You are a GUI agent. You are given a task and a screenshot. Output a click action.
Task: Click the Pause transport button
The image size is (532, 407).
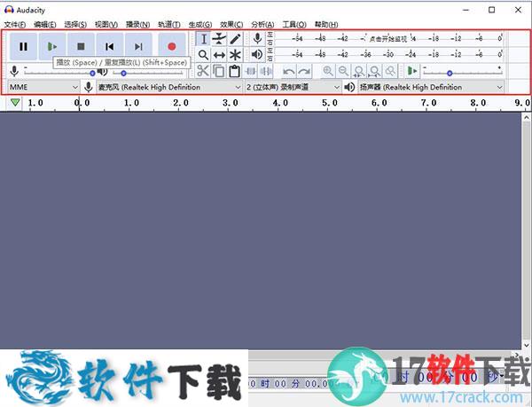(x=23, y=46)
